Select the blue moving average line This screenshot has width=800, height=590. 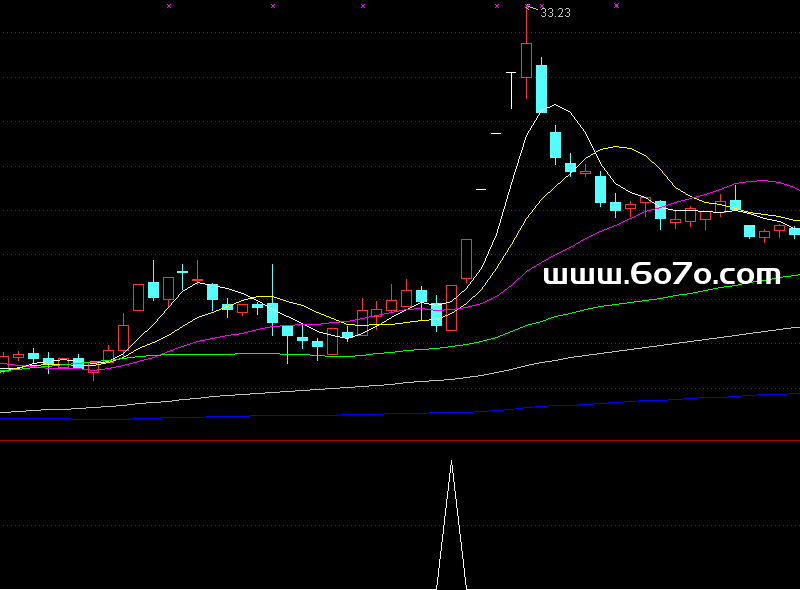click(x=600, y=403)
